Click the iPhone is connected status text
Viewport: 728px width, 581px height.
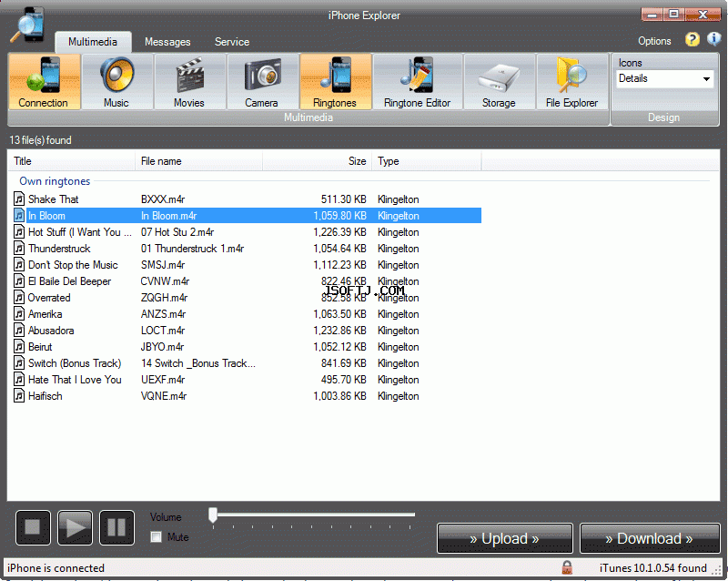56,568
